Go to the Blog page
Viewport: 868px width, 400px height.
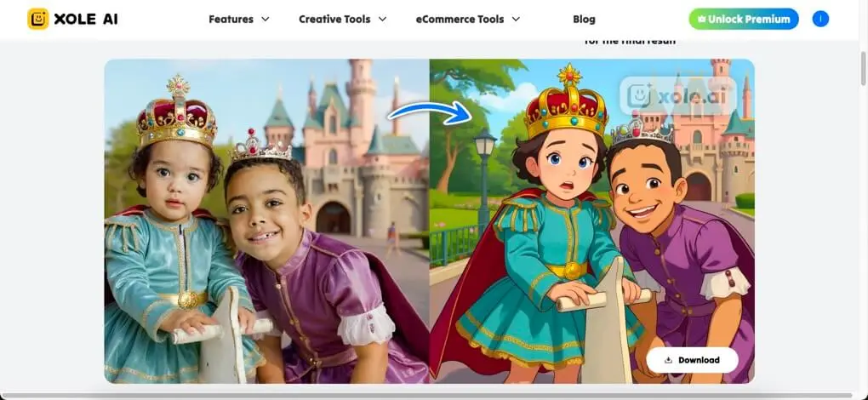584,19
